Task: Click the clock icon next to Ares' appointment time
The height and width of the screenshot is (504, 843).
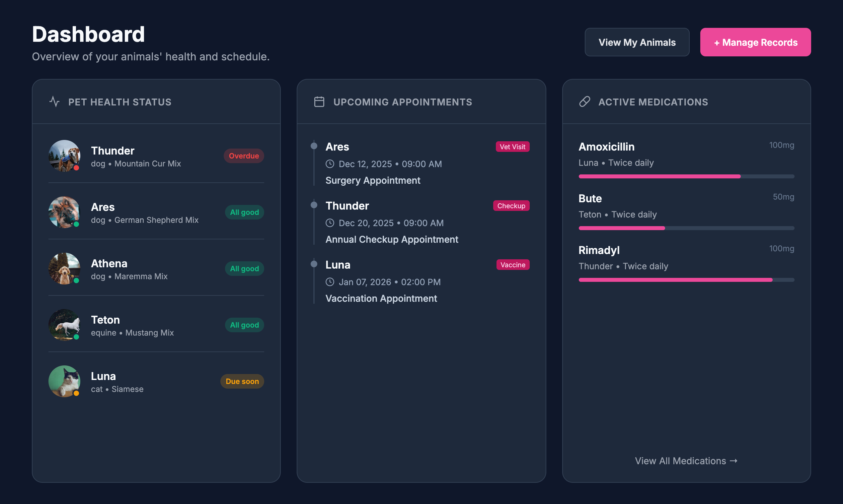Action: pos(330,164)
